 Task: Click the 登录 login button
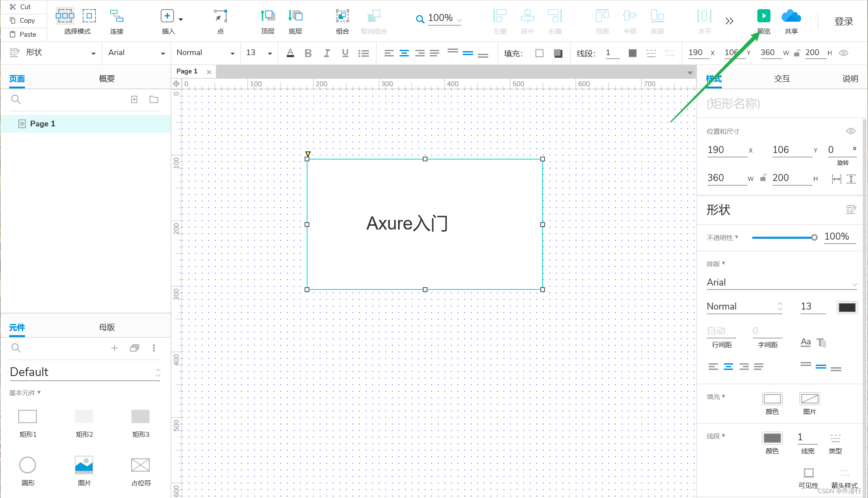click(843, 21)
